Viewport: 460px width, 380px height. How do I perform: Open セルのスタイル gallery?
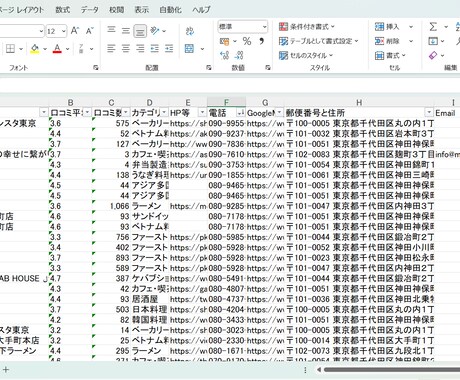pos(306,55)
